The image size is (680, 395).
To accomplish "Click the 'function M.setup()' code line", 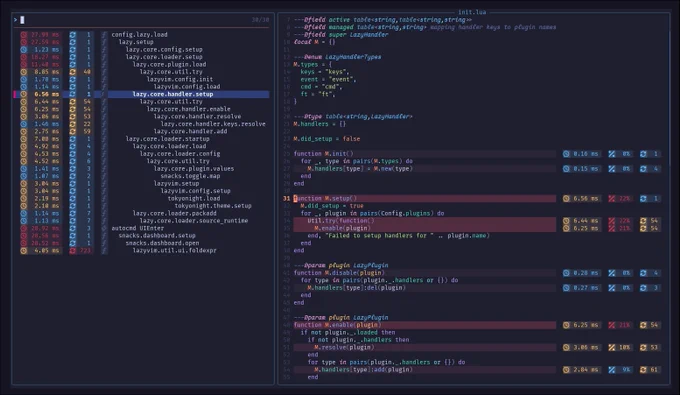I will coord(325,199).
